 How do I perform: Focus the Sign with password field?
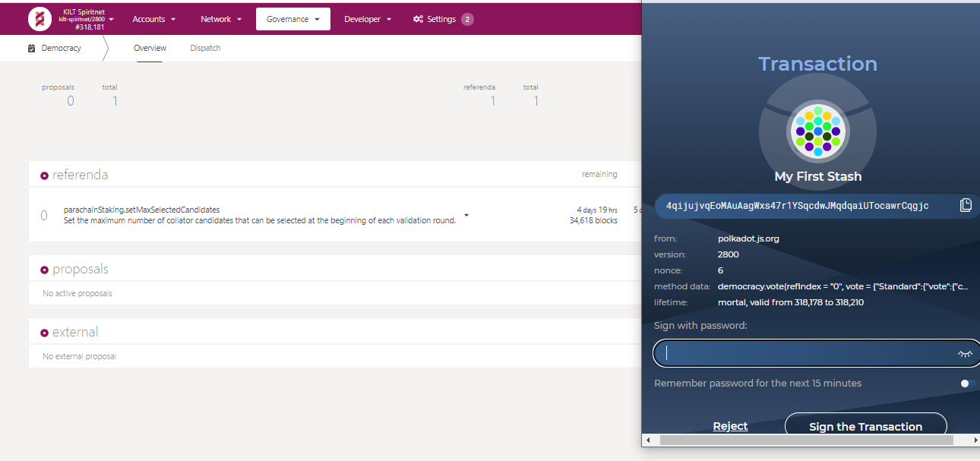(x=805, y=353)
